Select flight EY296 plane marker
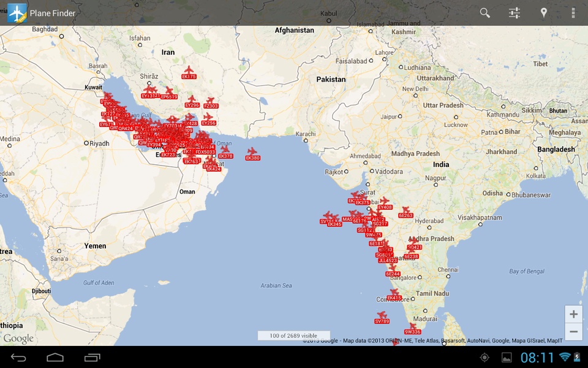Screen dimensions: 588x368 (x=192, y=99)
